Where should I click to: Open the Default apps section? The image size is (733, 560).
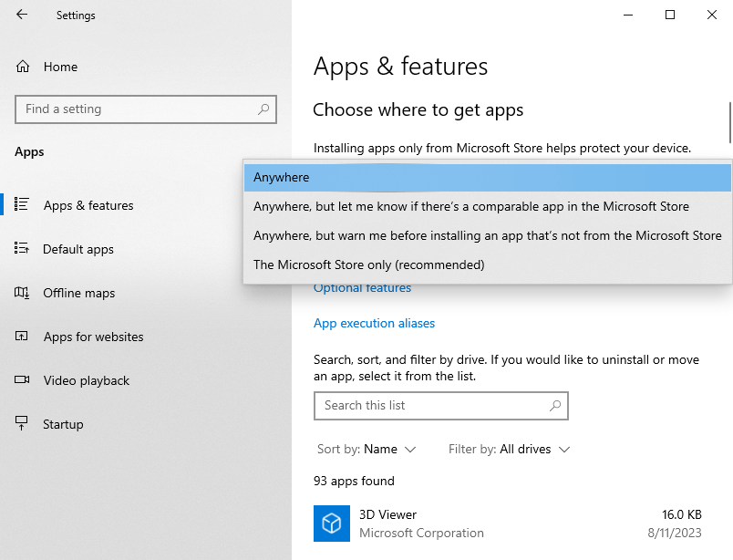pos(77,249)
